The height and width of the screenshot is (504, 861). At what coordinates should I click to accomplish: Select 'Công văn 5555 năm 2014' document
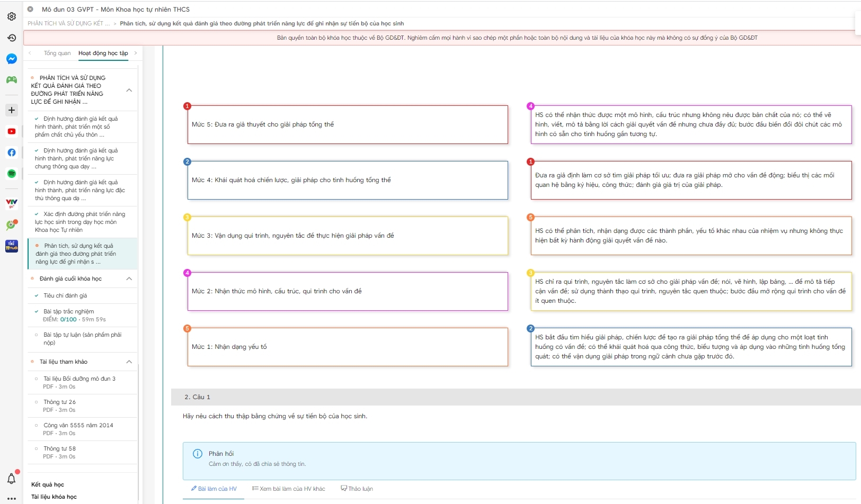(78, 426)
